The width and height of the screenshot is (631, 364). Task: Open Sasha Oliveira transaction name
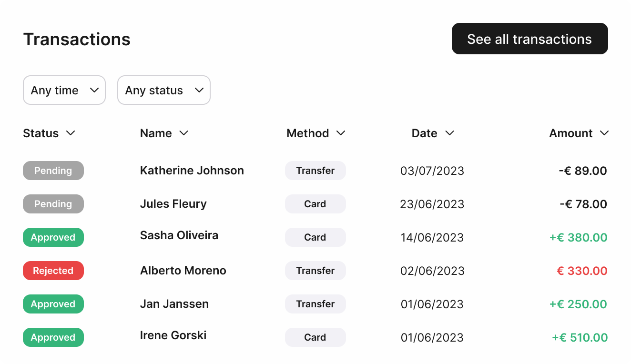pos(179,235)
